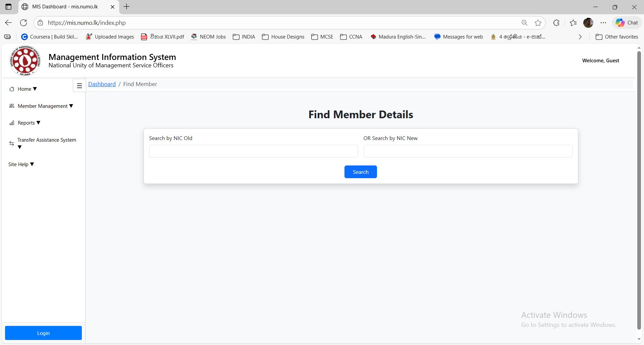Click the Reports bar-chart icon
Viewport: 644px width, 345px height.
[12, 123]
